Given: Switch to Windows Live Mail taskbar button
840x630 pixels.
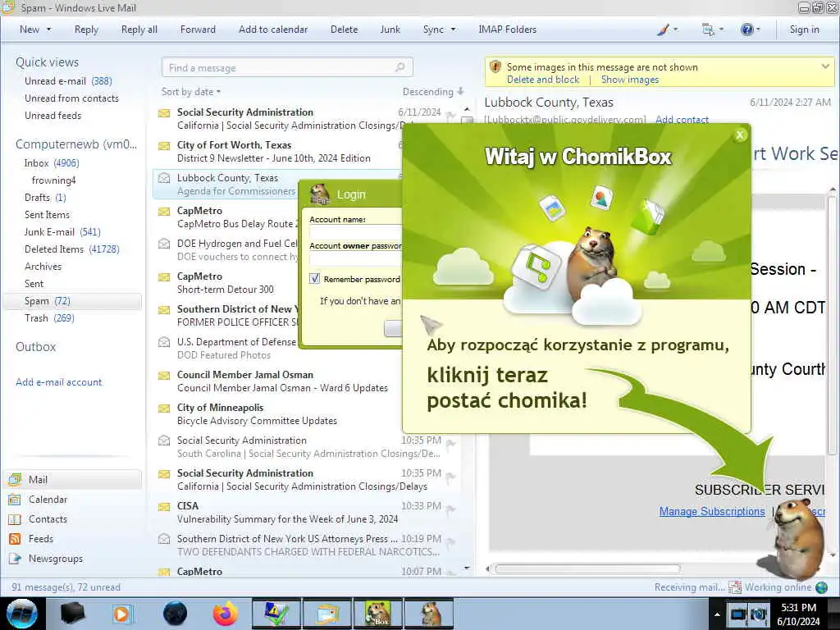Looking at the screenshot, I should [x=326, y=614].
